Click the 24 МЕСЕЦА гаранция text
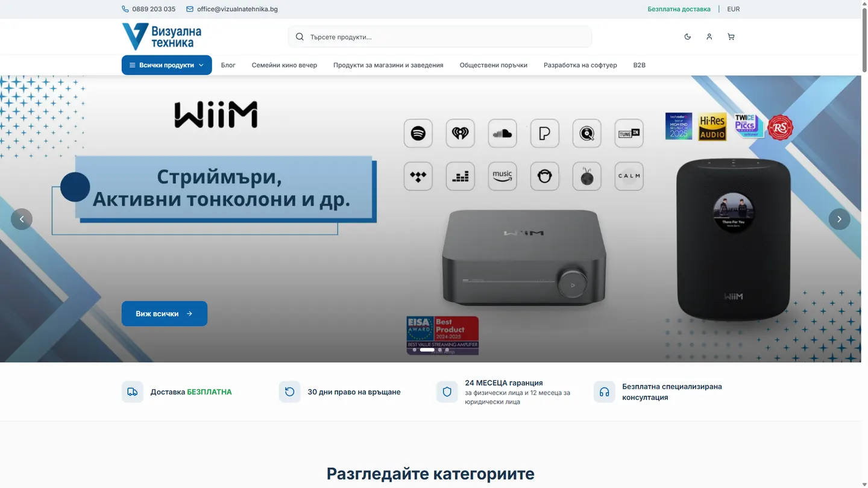 tap(504, 383)
